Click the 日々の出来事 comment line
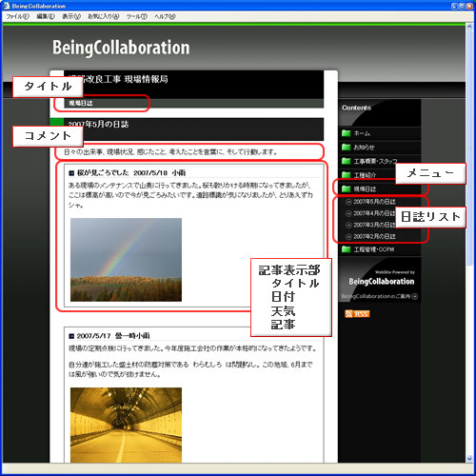476x476 pixels. click(170, 152)
